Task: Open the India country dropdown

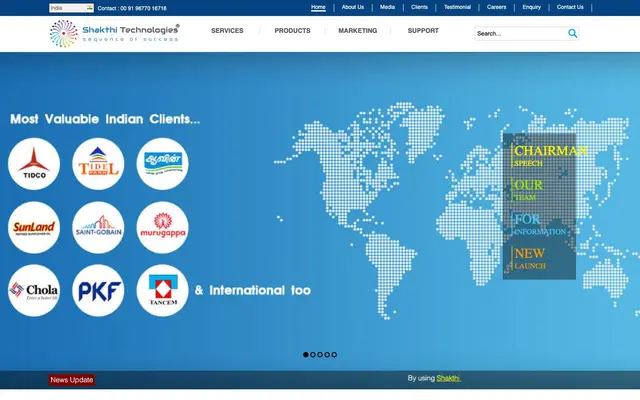Action: point(71,8)
